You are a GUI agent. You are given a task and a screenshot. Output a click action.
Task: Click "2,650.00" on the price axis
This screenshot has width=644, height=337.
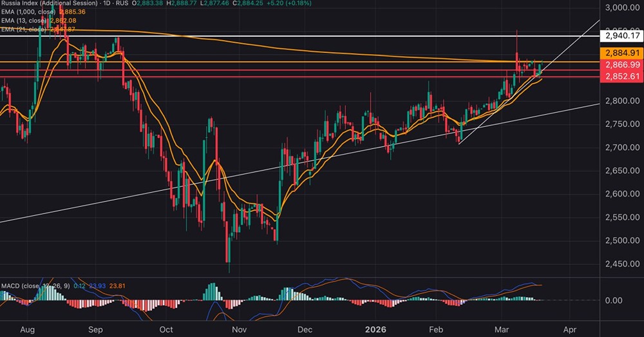(x=623, y=171)
